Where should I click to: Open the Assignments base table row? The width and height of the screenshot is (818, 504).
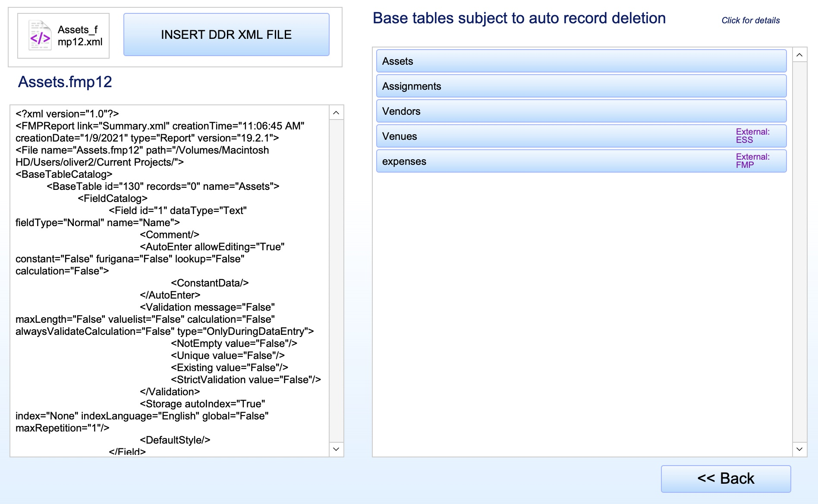tap(581, 86)
